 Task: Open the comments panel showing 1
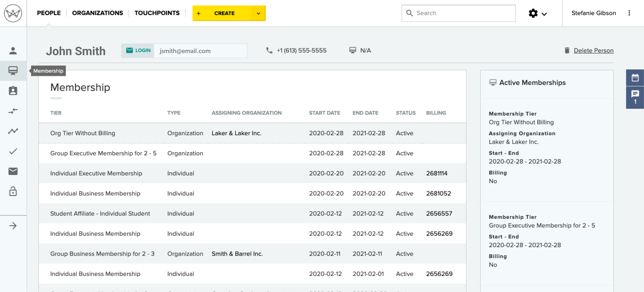point(635,97)
